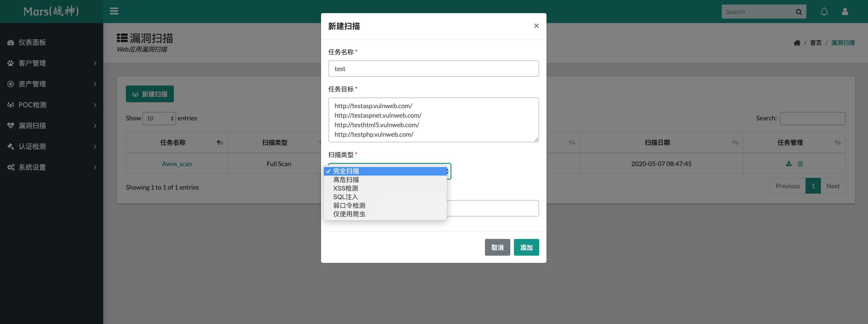Open the 仪表面板 dashboard from sidebar
This screenshot has height=324, width=868.
(33, 43)
